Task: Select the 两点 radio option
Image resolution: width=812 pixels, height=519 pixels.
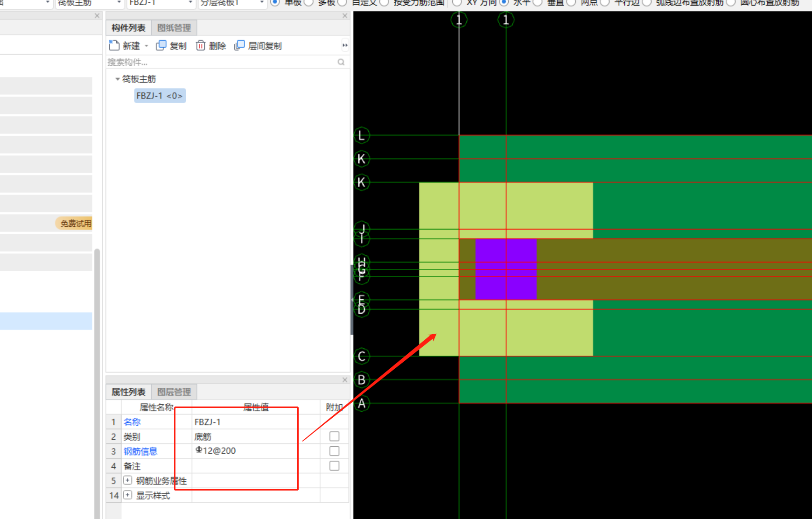Action: coord(571,2)
